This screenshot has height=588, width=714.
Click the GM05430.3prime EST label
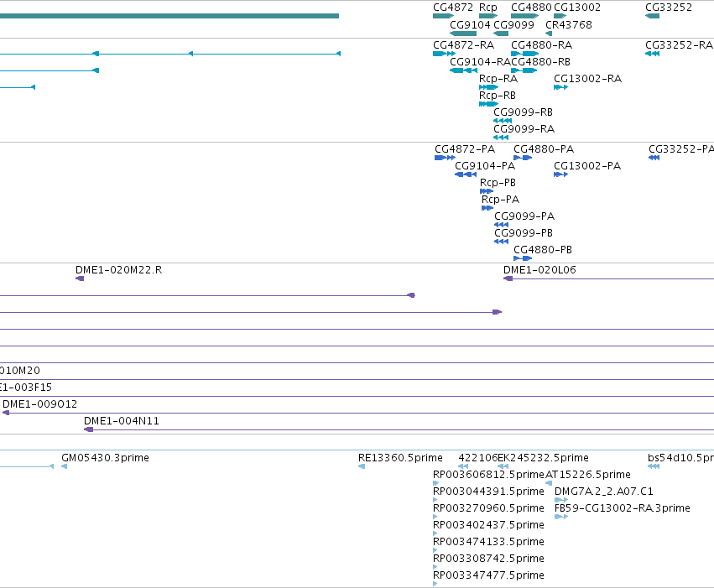[105, 458]
